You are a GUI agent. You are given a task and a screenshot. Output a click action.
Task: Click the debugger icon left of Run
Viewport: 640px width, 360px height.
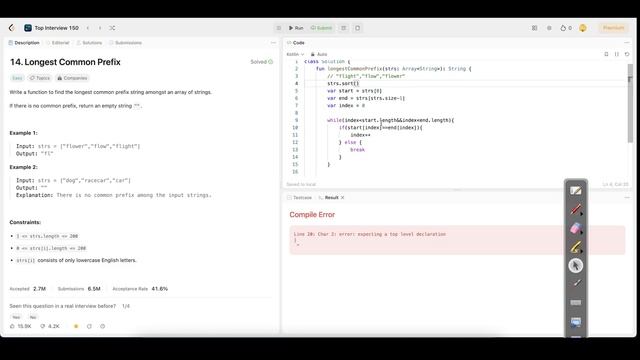279,28
